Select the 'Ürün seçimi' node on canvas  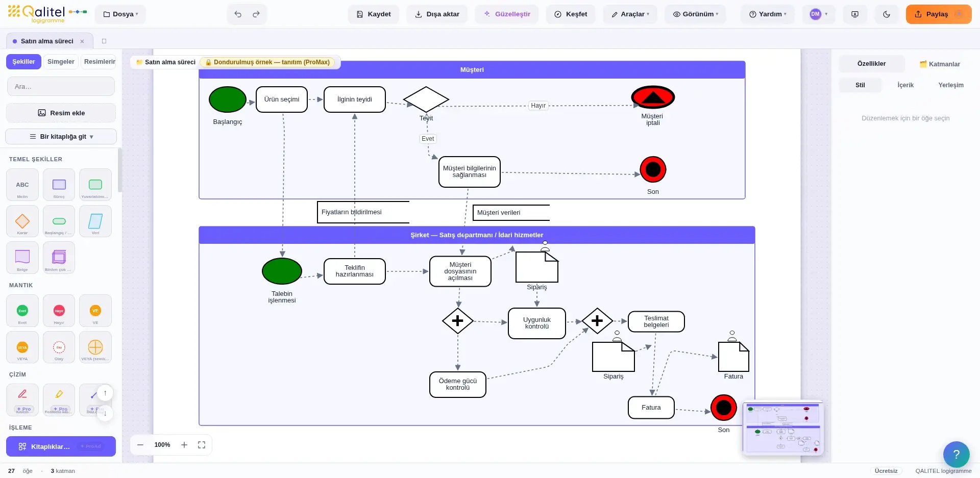(x=282, y=99)
